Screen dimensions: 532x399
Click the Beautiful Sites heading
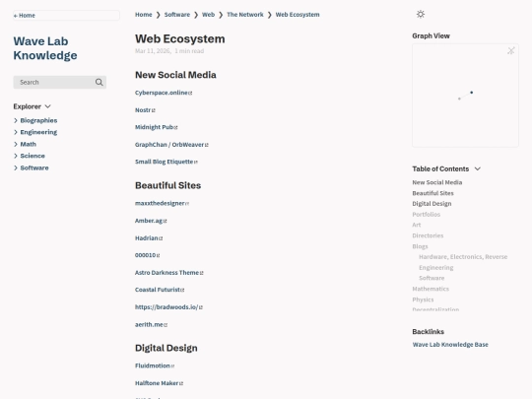tap(167, 185)
